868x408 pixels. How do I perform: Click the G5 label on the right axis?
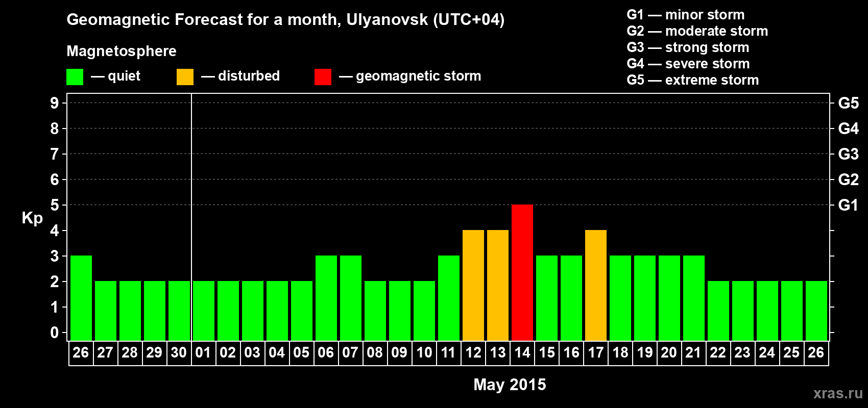(849, 103)
